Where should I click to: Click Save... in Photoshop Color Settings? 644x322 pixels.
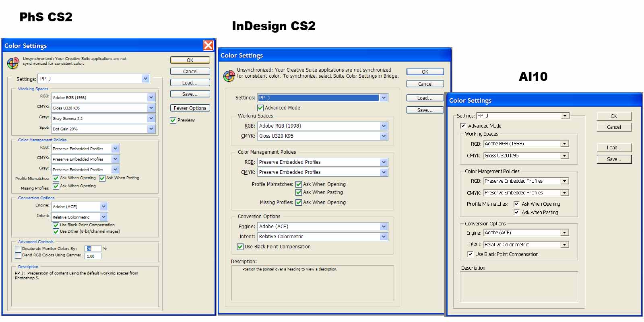coord(190,94)
